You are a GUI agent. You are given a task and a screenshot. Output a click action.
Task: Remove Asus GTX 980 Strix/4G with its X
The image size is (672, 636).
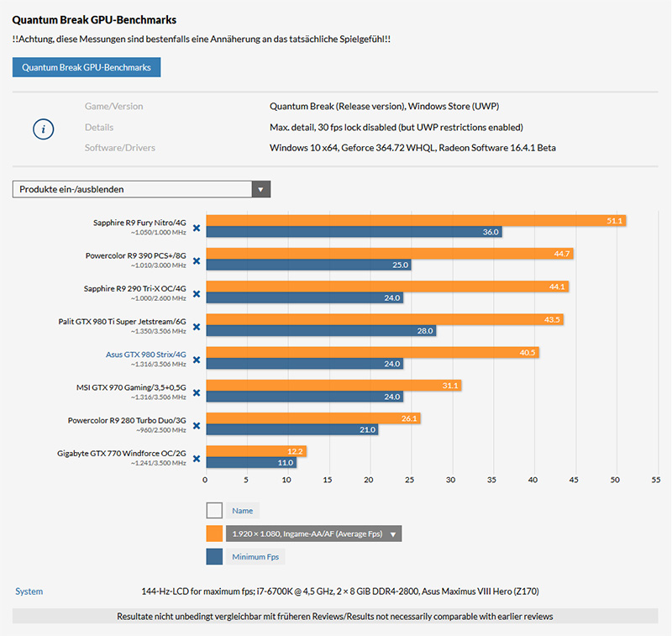[x=197, y=360]
